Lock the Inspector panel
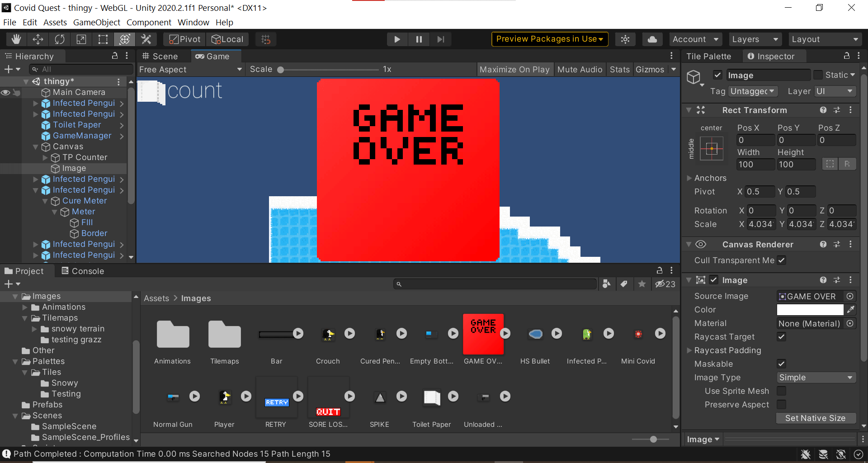Image resolution: width=868 pixels, height=463 pixels. [x=846, y=56]
